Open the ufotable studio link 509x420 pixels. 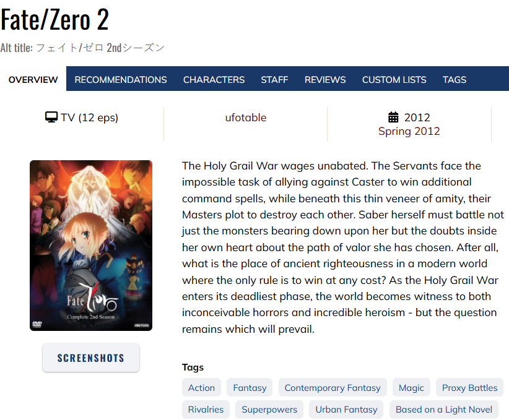point(246,118)
